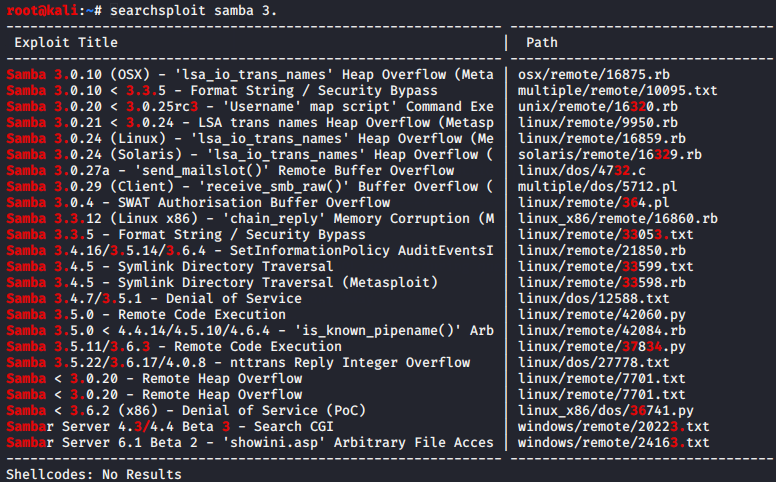This screenshot has height=482, width=776.
Task: Select 'Samba 3.0.24 (Linux)' exploit title
Action: tap(250, 139)
